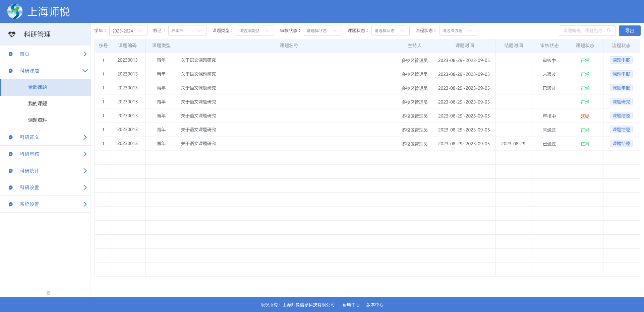Open the 学年 year dropdown
The height and width of the screenshot is (312, 644).
pos(128,30)
